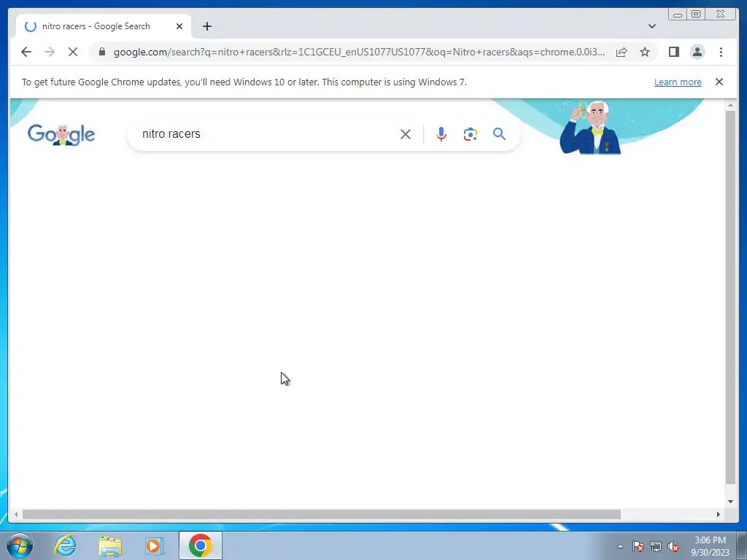Submit search with magnifier icon

coord(499,134)
